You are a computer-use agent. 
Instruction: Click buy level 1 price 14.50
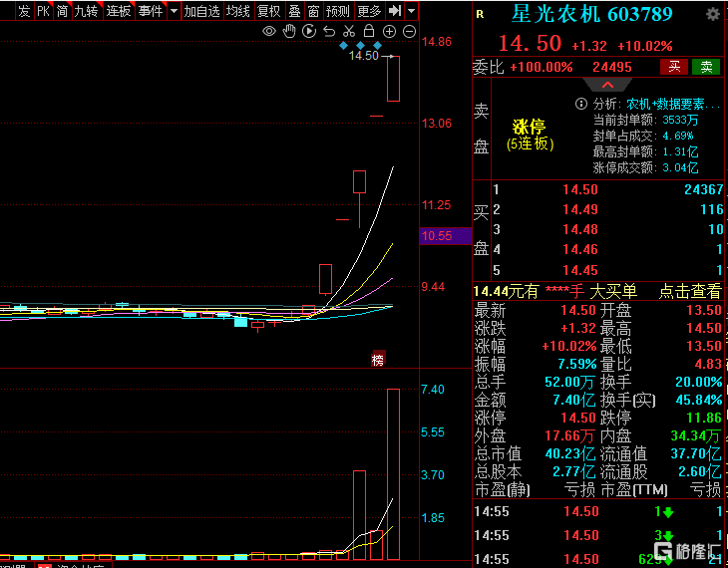click(580, 189)
